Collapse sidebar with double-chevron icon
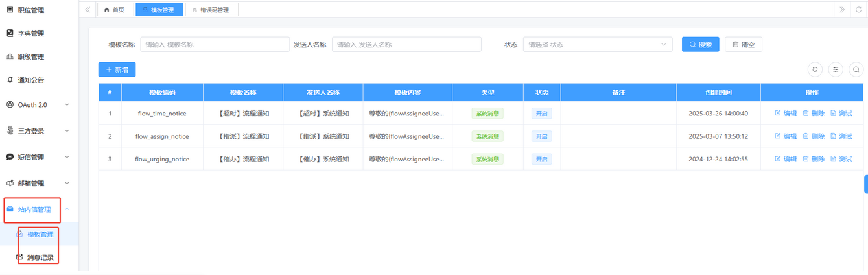The width and height of the screenshot is (868, 275). [88, 10]
